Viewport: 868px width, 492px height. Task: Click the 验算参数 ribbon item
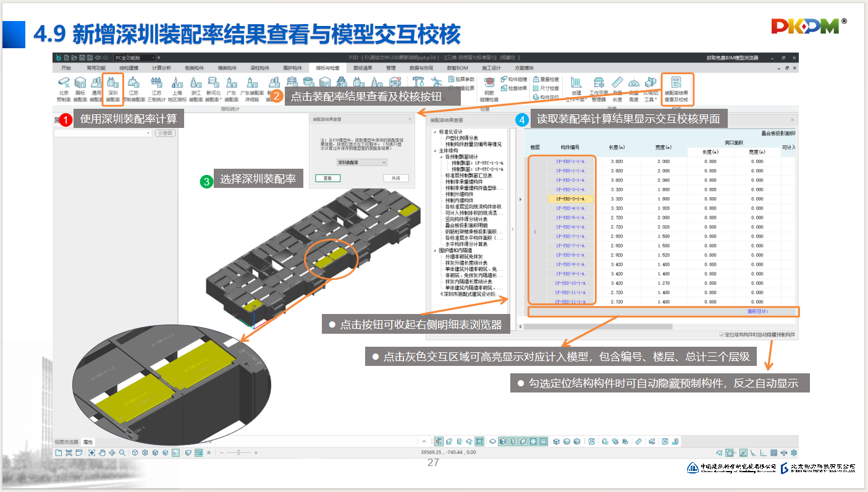tap(461, 80)
